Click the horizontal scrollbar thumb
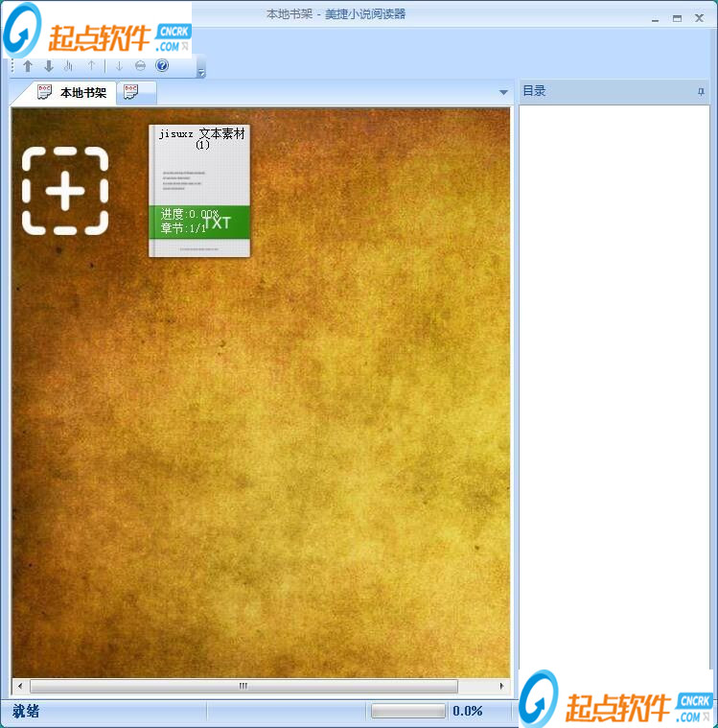718x728 pixels. [x=243, y=686]
